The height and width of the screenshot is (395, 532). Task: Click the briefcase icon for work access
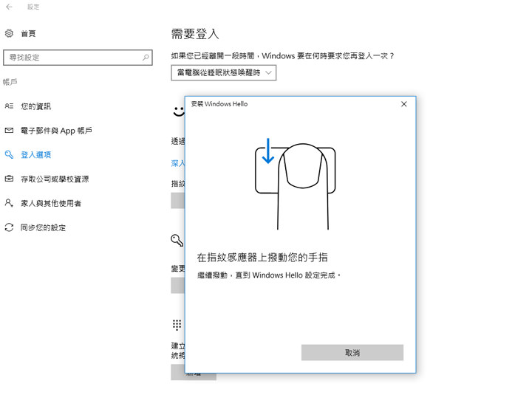tap(9, 179)
